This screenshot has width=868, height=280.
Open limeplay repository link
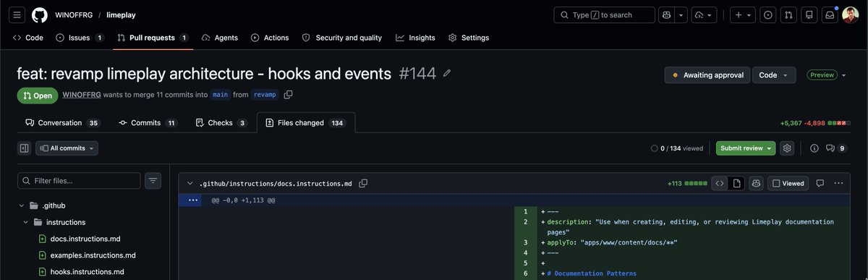pos(121,14)
